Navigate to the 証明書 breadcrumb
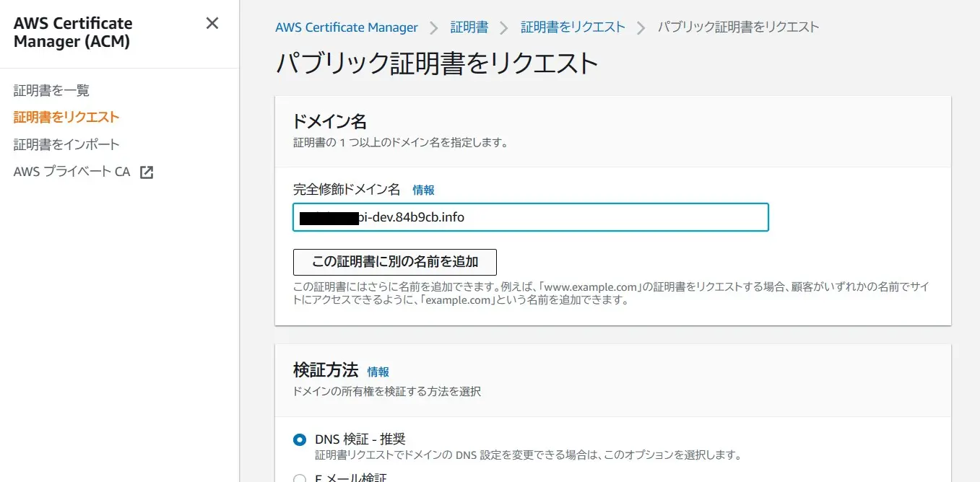Image resolution: width=980 pixels, height=482 pixels. tap(469, 27)
